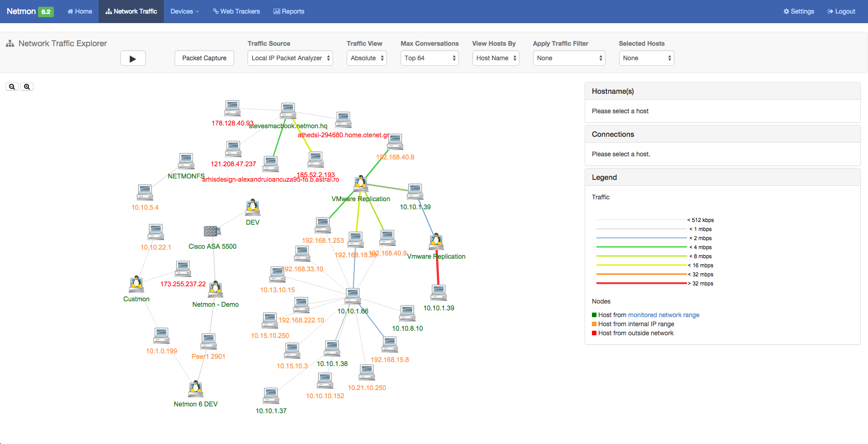Click the Packet Capture button
868x444 pixels.
[204, 58]
